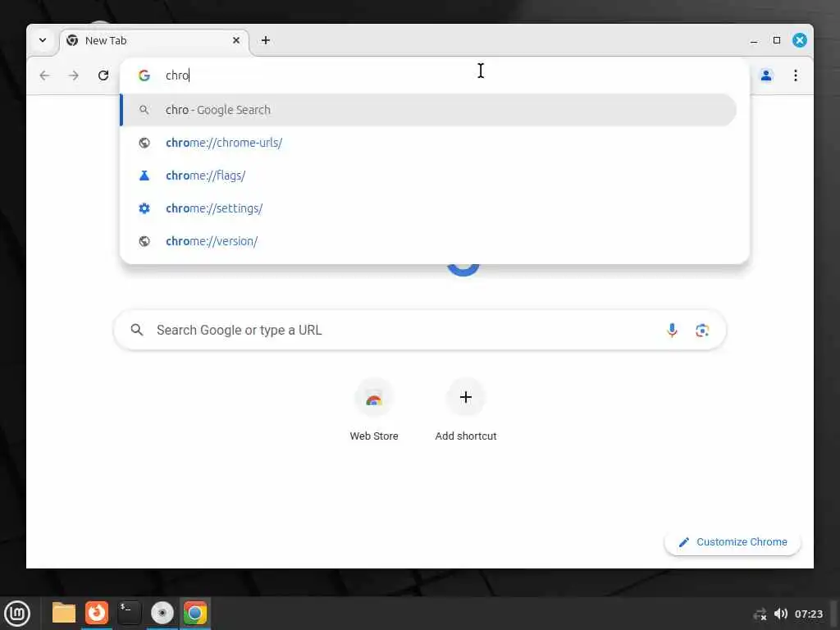Open the tab search dropdown arrow
Image resolution: width=840 pixels, height=630 pixels.
[x=43, y=40]
